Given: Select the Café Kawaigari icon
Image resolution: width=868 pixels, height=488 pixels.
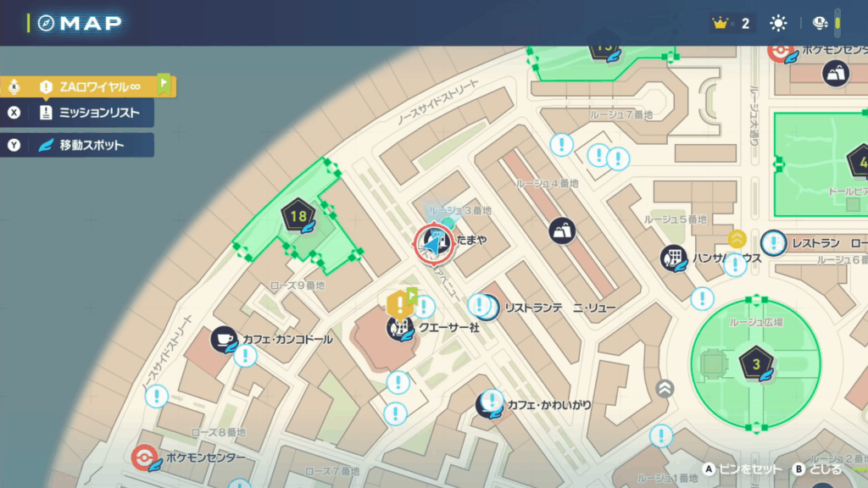Looking at the screenshot, I should click(489, 404).
